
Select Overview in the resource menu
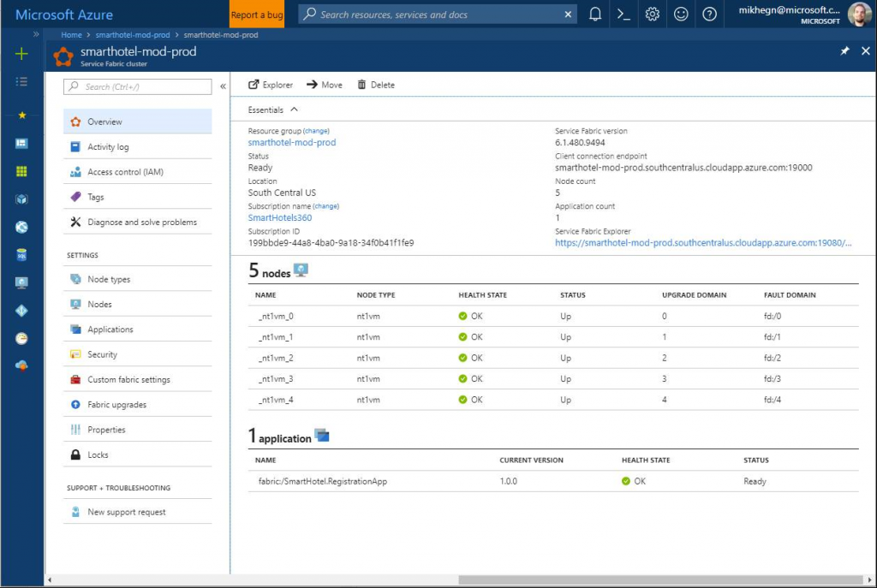[138, 122]
